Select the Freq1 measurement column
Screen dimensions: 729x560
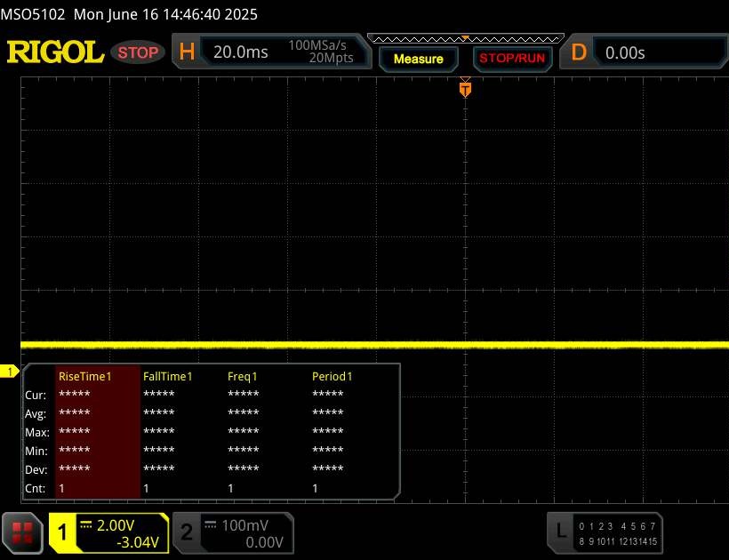pyautogui.click(x=243, y=377)
